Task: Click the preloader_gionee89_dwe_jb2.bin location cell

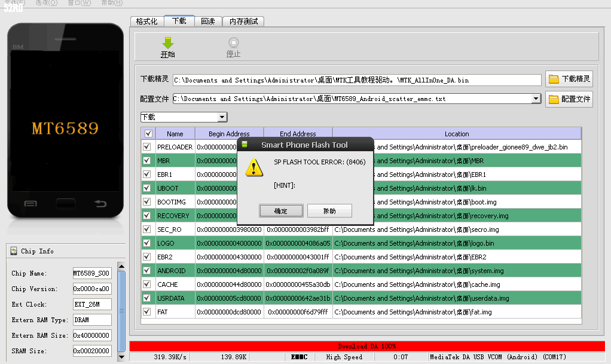Action: [477, 147]
